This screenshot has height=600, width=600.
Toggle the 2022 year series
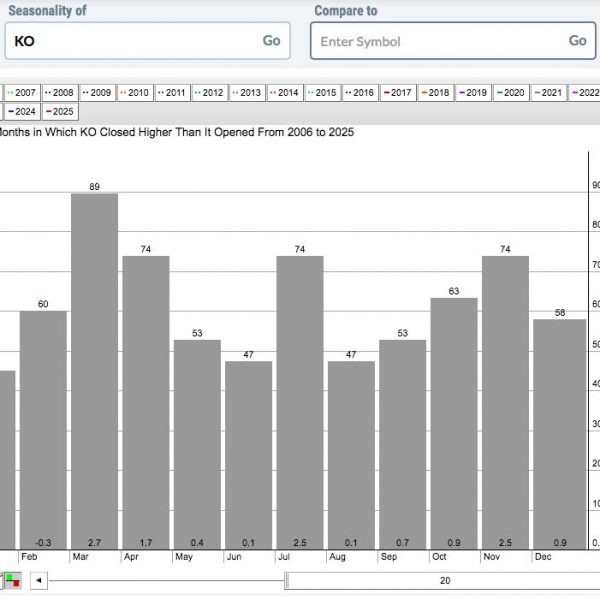584,93
